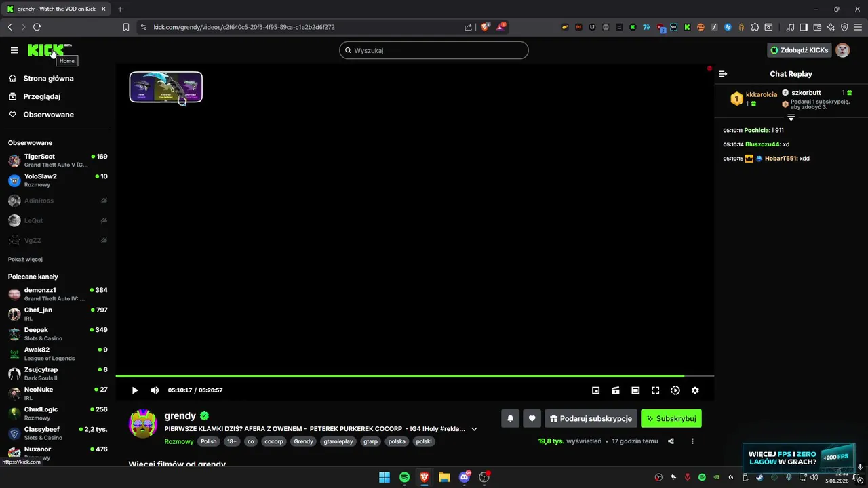Screen dimensions: 868x488
Task: Click HobarT551 username in chat
Action: coord(781,159)
